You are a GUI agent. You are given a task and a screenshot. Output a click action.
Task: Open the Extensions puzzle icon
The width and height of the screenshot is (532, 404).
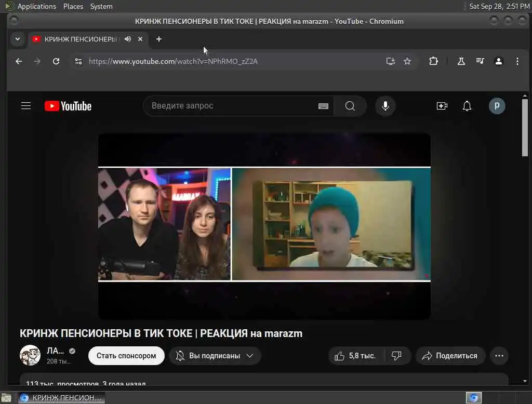coord(433,61)
